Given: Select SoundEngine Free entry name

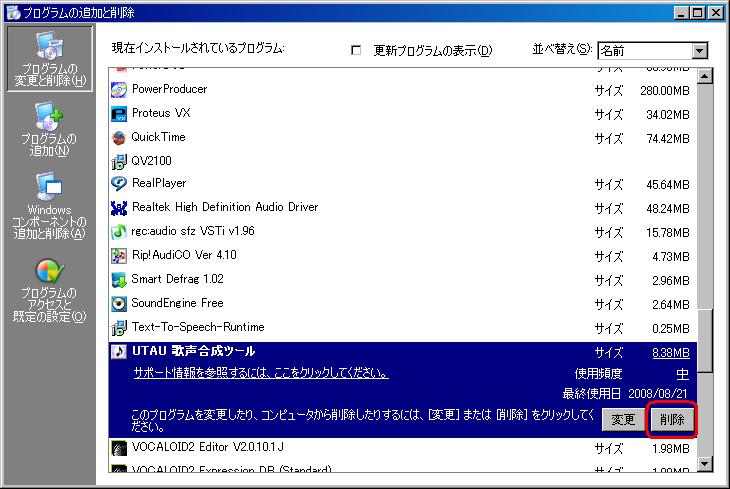Looking at the screenshot, I should pyautogui.click(x=177, y=303).
